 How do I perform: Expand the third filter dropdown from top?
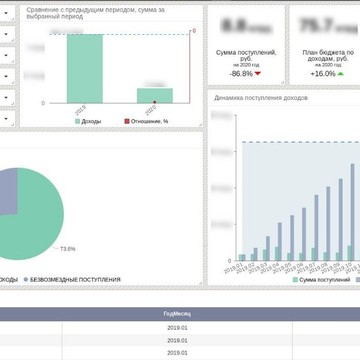[6, 55]
